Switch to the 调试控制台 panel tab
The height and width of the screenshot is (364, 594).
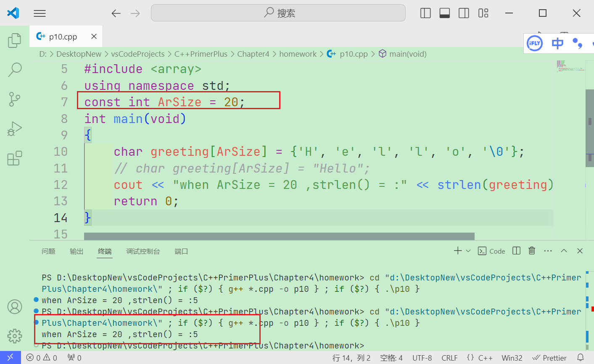[x=143, y=251]
